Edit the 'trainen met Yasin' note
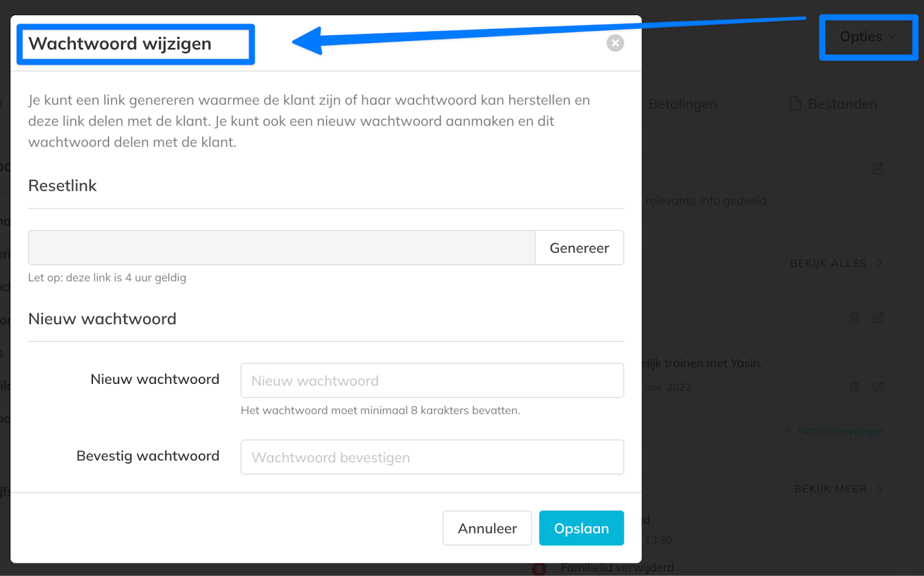Screen dimensions: 924x576 click(x=878, y=387)
